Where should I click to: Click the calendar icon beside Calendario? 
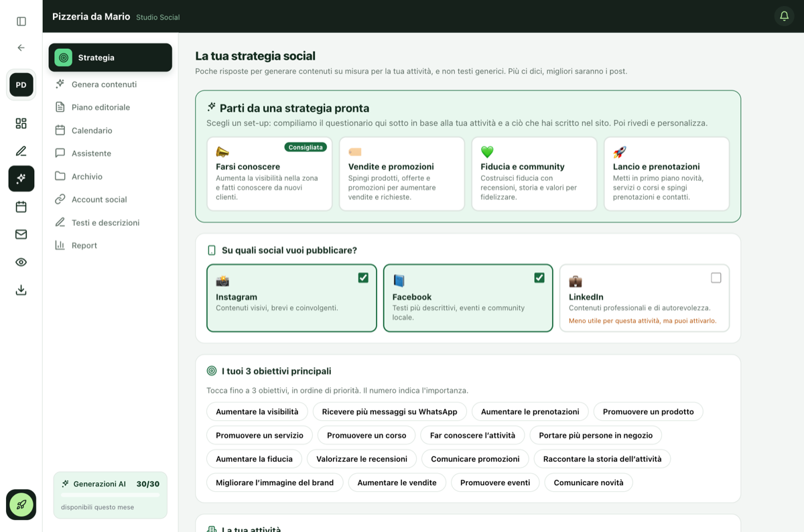60,130
